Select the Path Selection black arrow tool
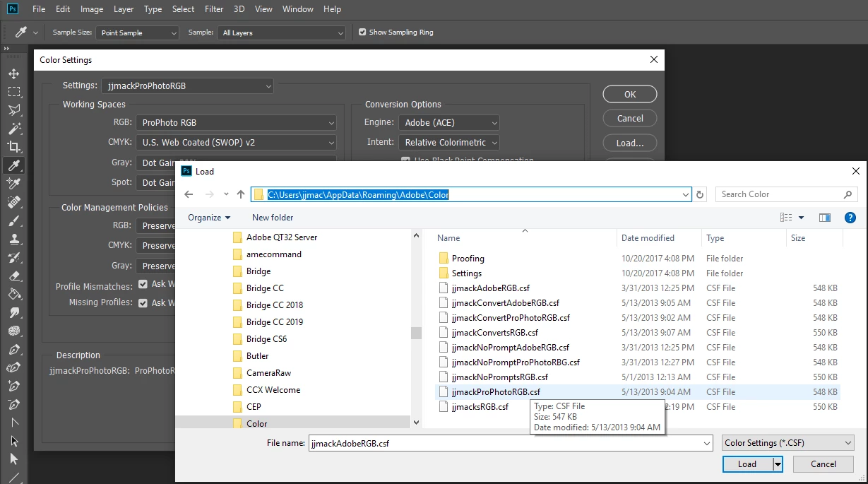 (13, 441)
